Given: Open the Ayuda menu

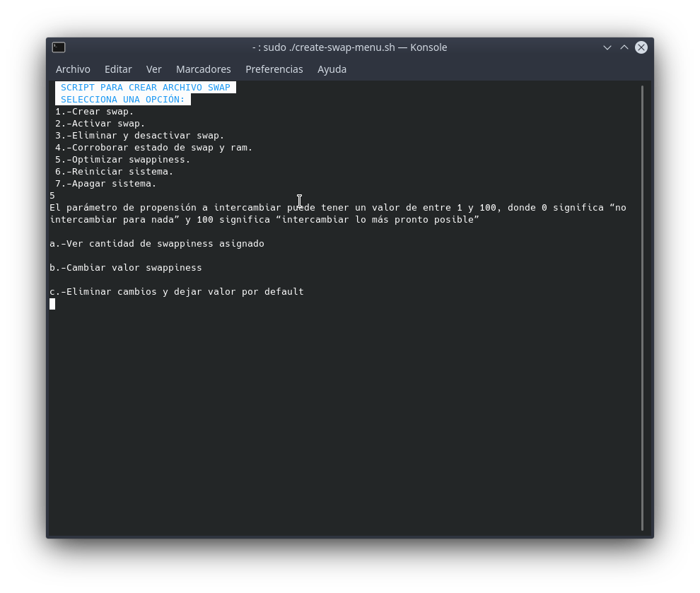Looking at the screenshot, I should click(332, 69).
